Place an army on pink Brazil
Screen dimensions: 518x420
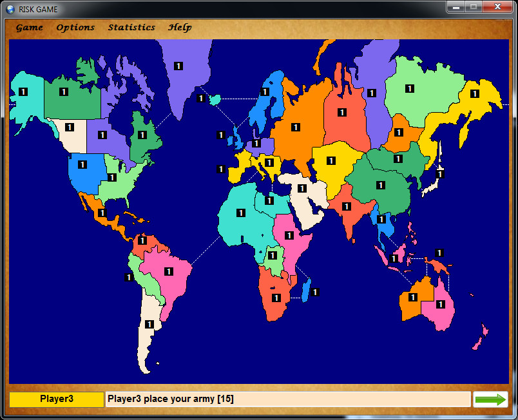point(169,271)
